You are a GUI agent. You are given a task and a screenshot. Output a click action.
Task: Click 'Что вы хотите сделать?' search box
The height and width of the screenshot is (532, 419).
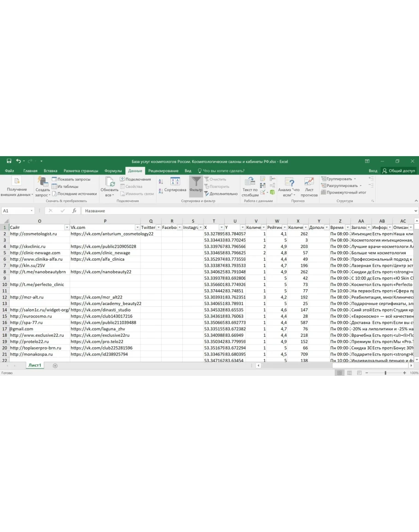(221, 171)
